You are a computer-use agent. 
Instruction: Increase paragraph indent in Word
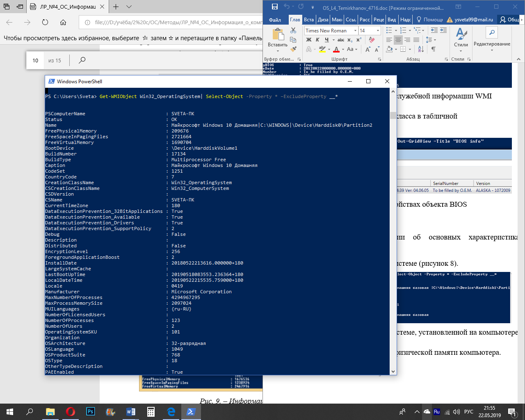coord(443,30)
